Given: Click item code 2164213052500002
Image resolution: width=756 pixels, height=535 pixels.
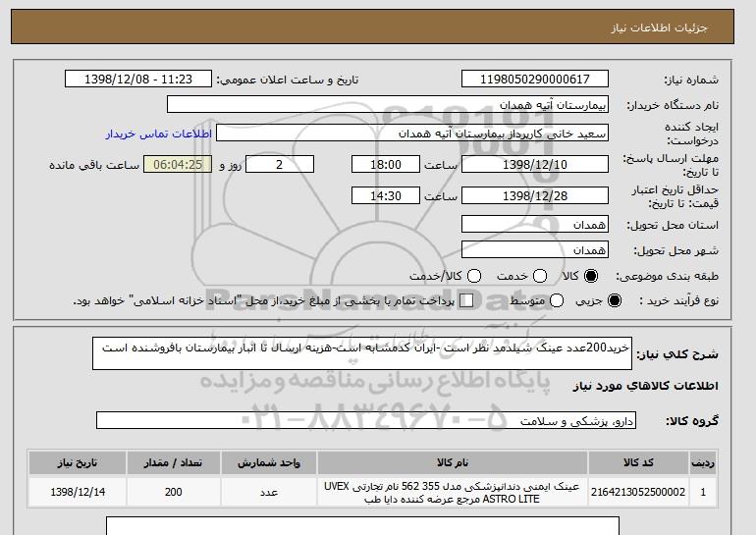Looking at the screenshot, I should click(638, 492).
